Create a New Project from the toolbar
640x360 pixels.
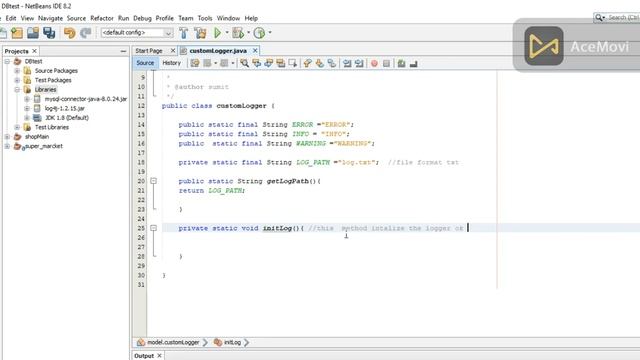tap(17, 33)
